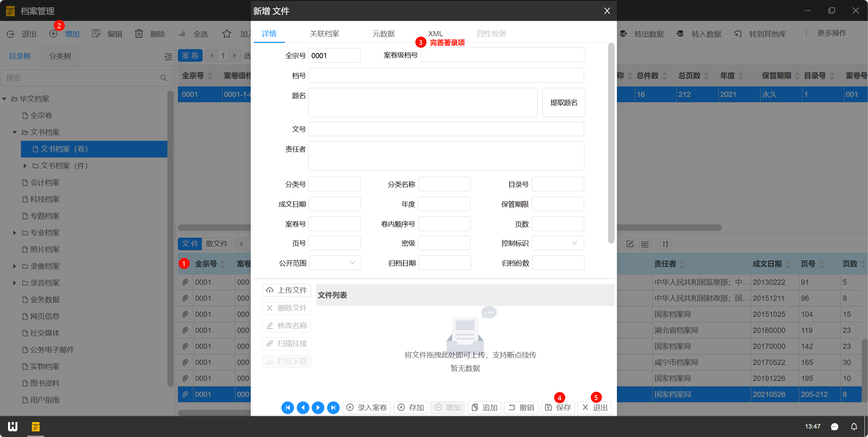The width and height of the screenshot is (868, 437).
Task: Open the notification bell in taskbar
Action: coord(854,427)
